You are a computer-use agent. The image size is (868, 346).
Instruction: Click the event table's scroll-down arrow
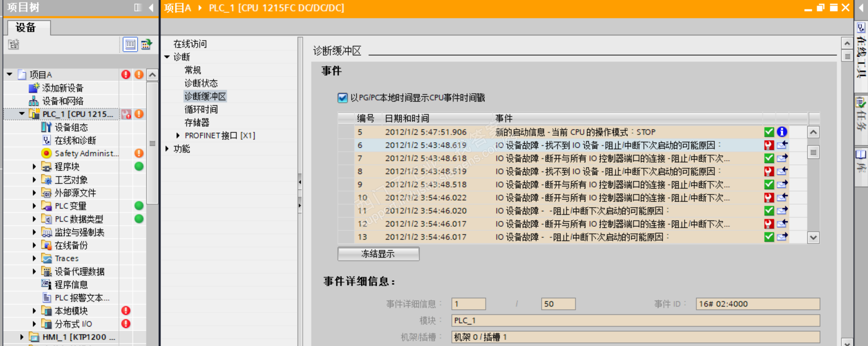tap(814, 237)
